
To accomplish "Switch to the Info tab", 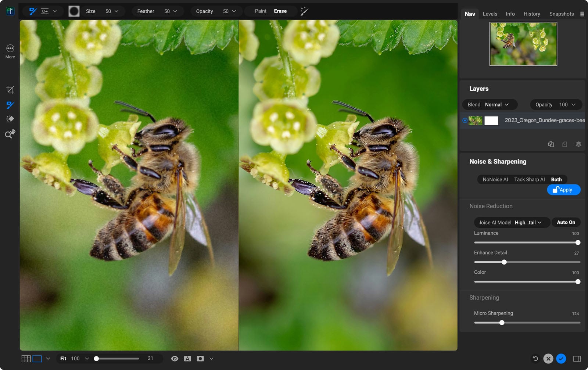I will click(510, 14).
